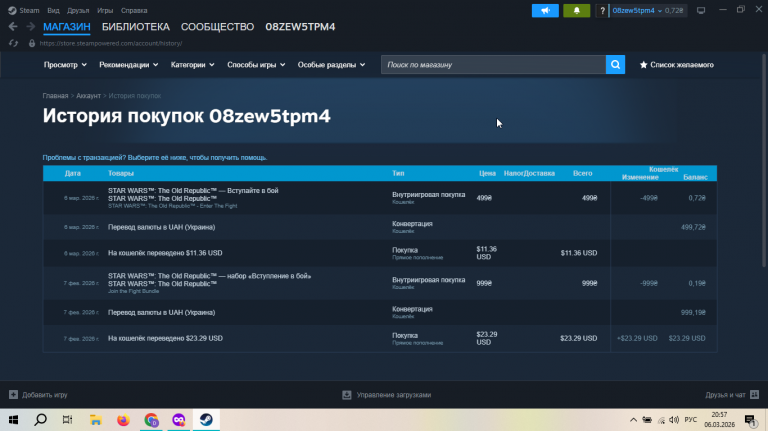
Task: Click the Главная breadcrumb link
Action: point(55,96)
